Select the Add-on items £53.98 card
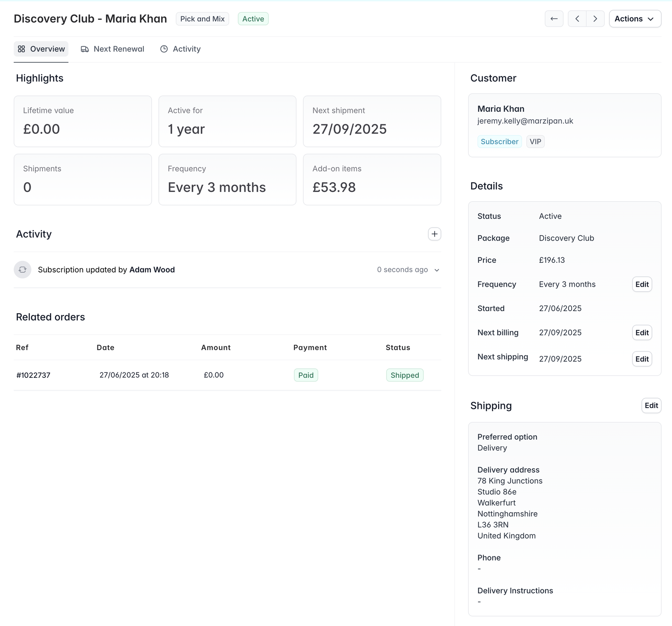The height and width of the screenshot is (626, 672). point(372,180)
